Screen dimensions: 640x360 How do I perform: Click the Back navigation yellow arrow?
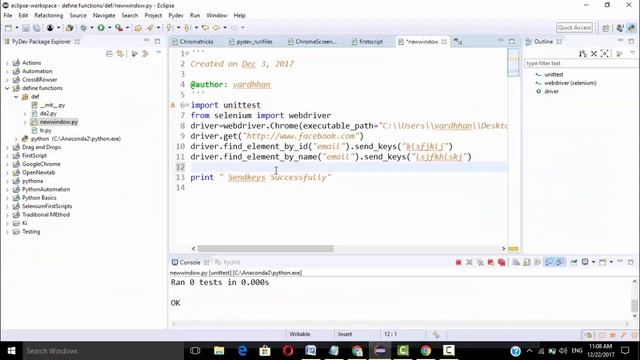coord(216,28)
